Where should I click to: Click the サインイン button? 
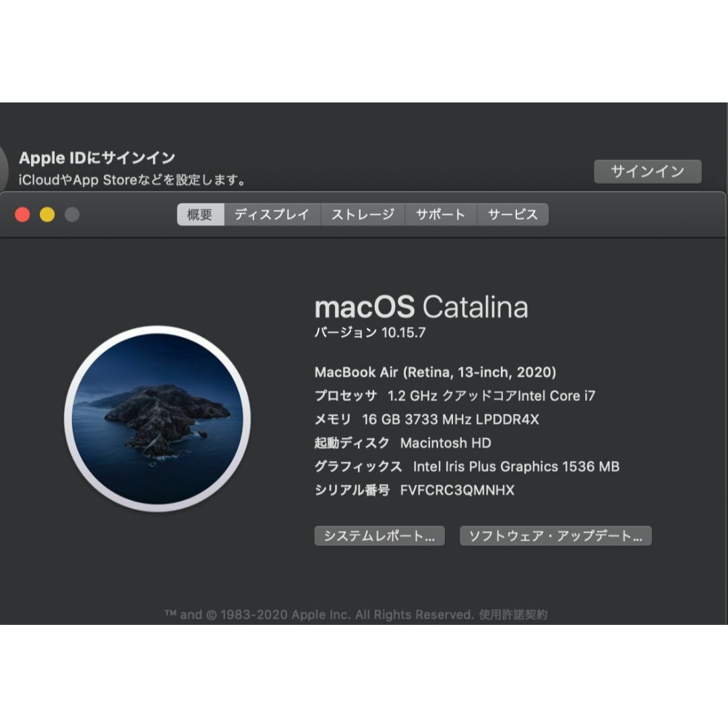pyautogui.click(x=648, y=171)
